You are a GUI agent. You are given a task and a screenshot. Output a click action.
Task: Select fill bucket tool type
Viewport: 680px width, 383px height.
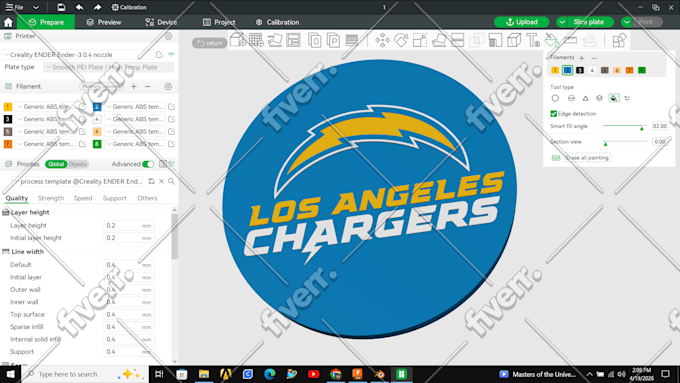pyautogui.click(x=614, y=98)
